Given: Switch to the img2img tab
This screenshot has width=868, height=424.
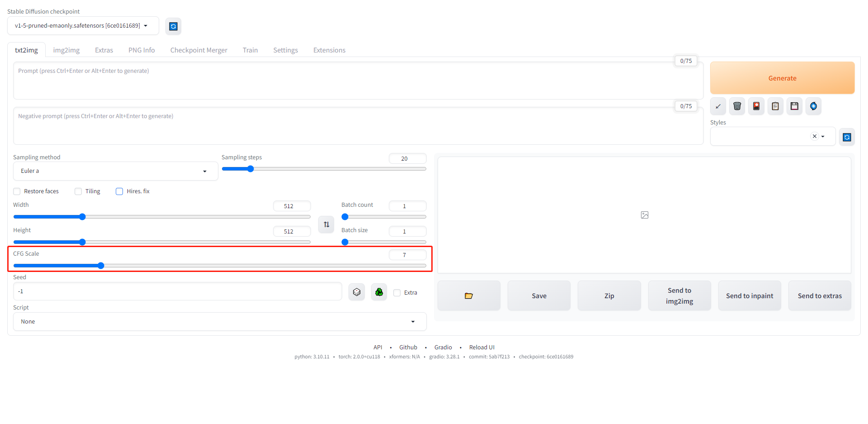Looking at the screenshot, I should 66,50.
